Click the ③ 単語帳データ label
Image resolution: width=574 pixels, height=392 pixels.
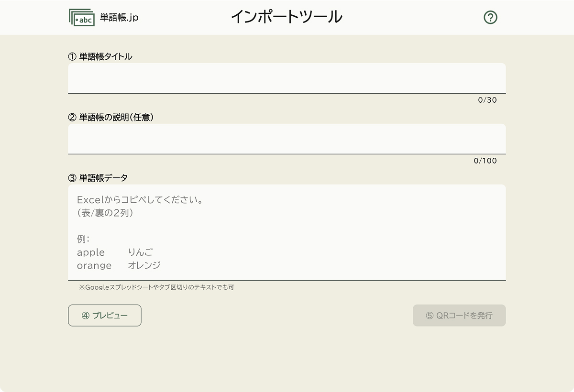[x=98, y=178]
